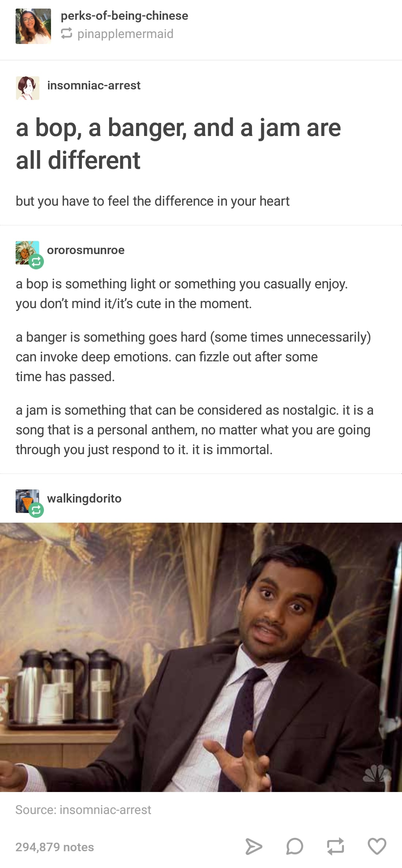Open the reply speech bubble icon
This screenshot has height=868, width=402.
tap(294, 846)
